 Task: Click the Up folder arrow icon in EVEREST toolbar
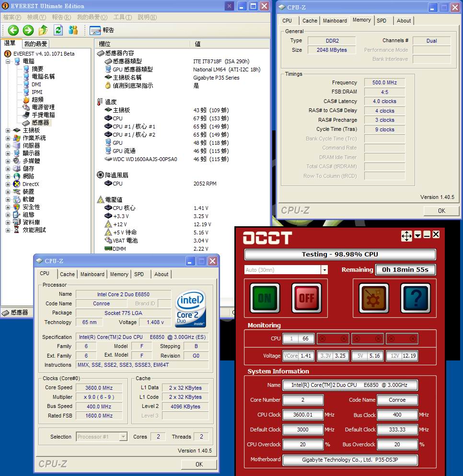[x=43, y=30]
